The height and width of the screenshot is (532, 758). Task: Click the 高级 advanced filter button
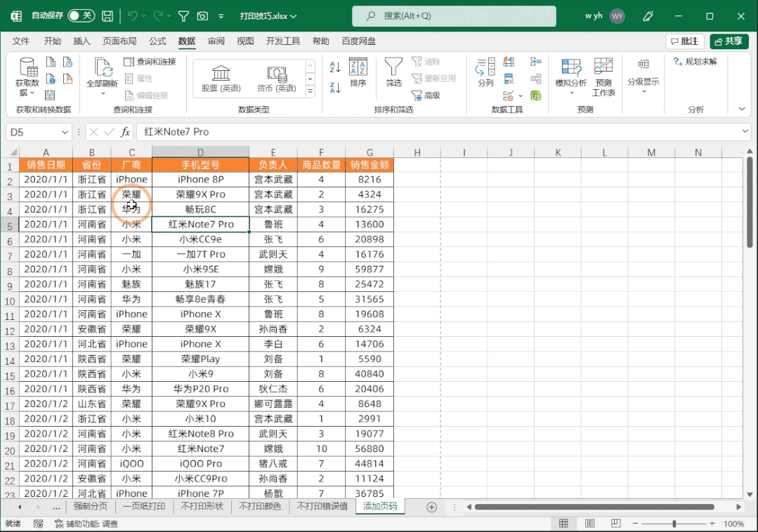click(426, 95)
